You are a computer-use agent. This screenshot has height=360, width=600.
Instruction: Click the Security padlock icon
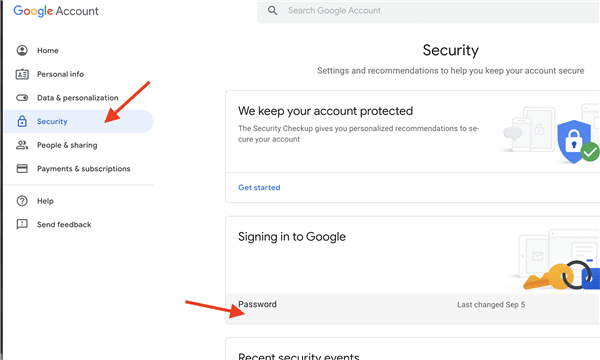point(22,121)
